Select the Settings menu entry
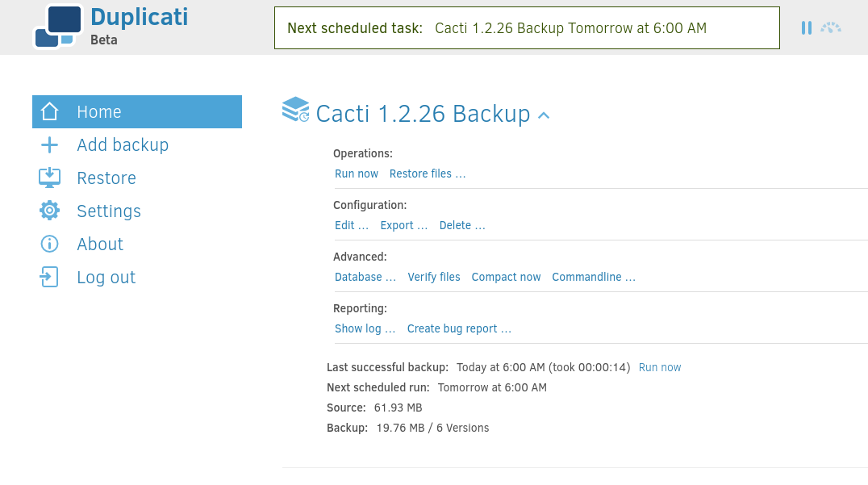 109,211
